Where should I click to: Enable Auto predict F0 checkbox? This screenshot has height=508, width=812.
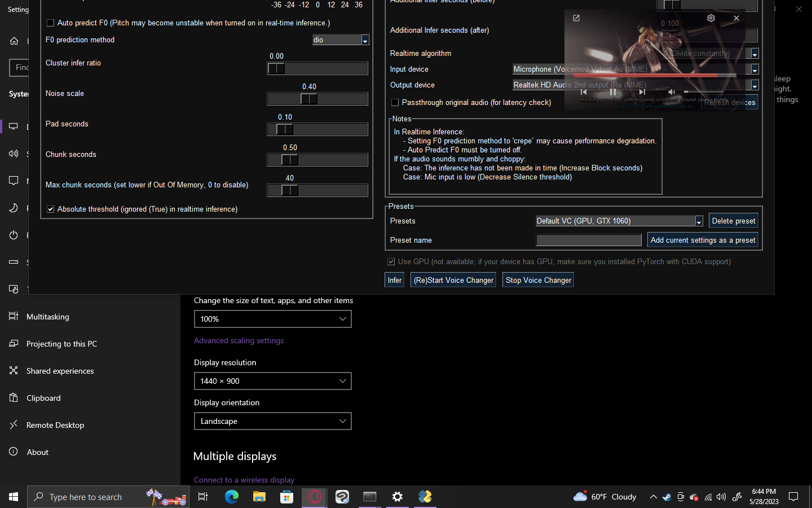pyautogui.click(x=50, y=23)
